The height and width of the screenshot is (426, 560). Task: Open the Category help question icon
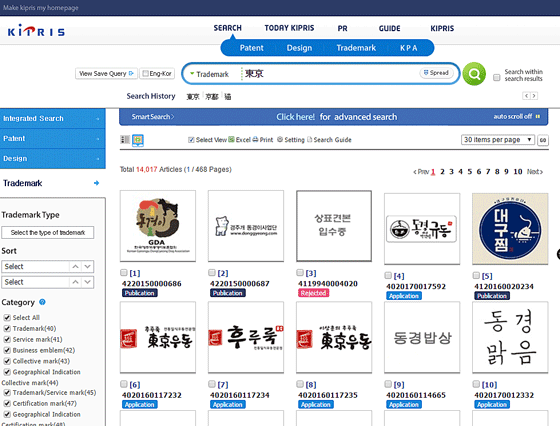coord(42,302)
